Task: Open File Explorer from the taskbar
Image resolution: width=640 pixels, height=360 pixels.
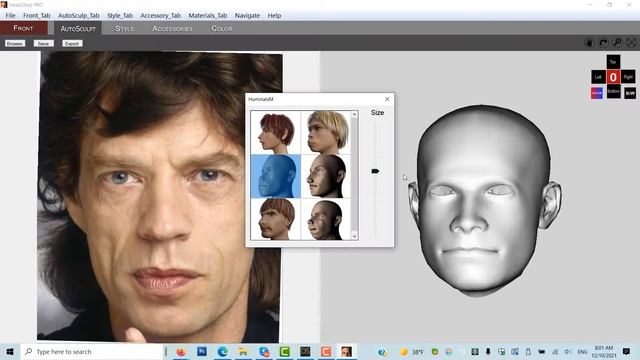Action: coord(243,351)
